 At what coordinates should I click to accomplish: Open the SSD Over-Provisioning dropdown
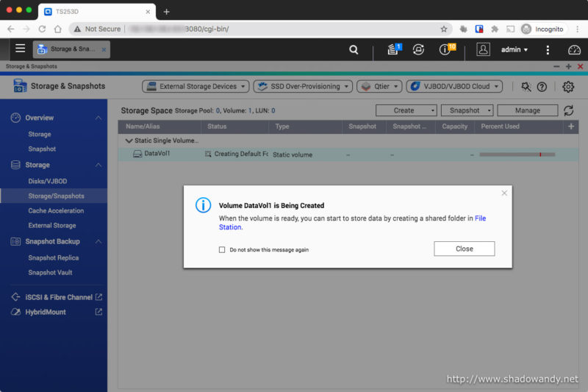[x=302, y=86]
